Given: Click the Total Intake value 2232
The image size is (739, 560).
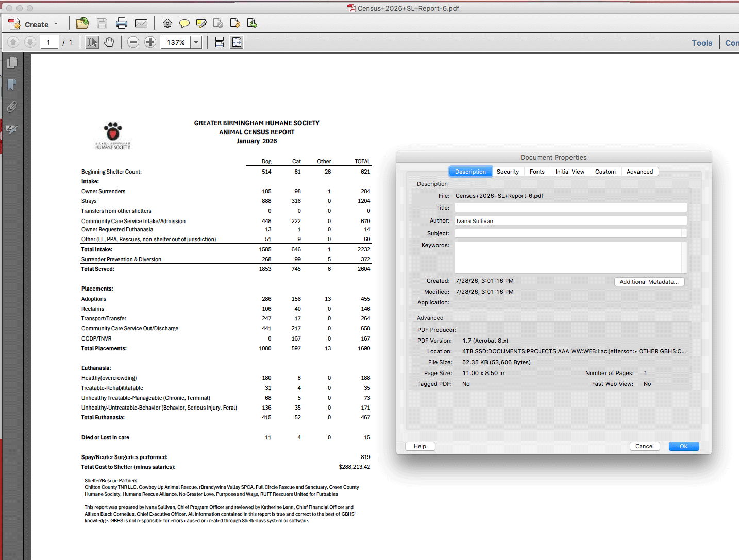Looking at the screenshot, I should 364,249.
